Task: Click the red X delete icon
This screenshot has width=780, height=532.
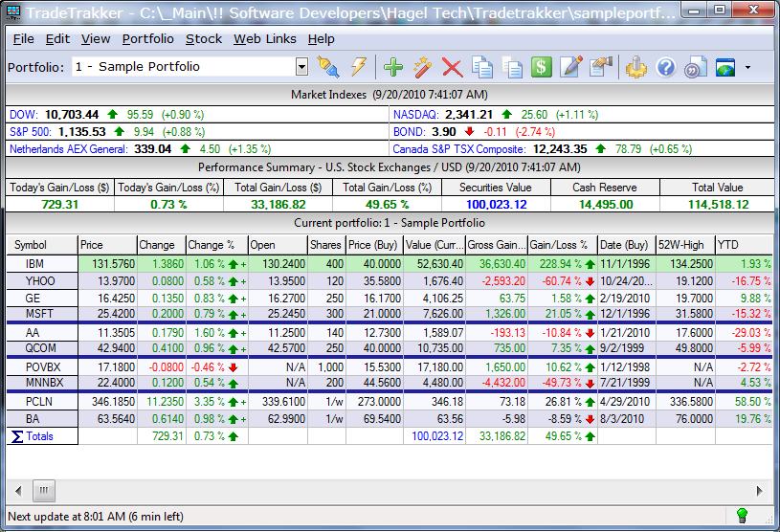Action: click(x=452, y=67)
